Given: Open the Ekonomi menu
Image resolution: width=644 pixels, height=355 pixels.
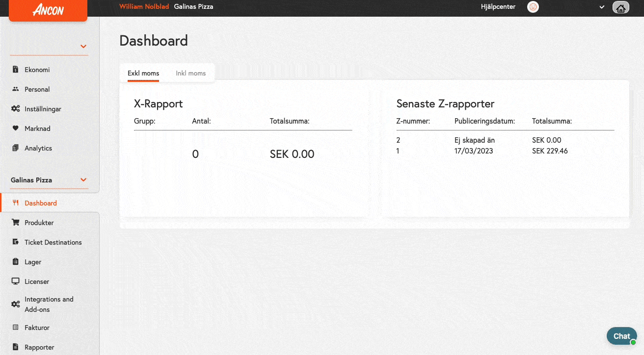Looking at the screenshot, I should click(x=37, y=70).
